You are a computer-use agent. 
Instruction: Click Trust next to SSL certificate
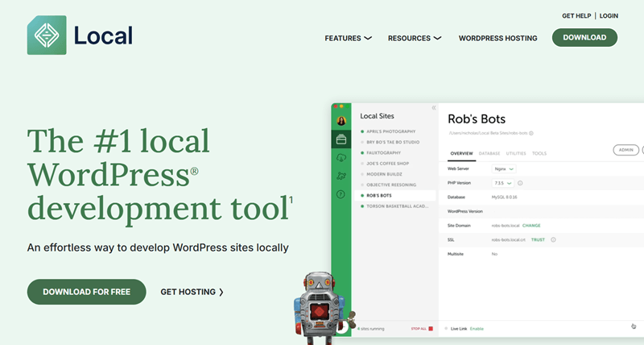tap(538, 239)
